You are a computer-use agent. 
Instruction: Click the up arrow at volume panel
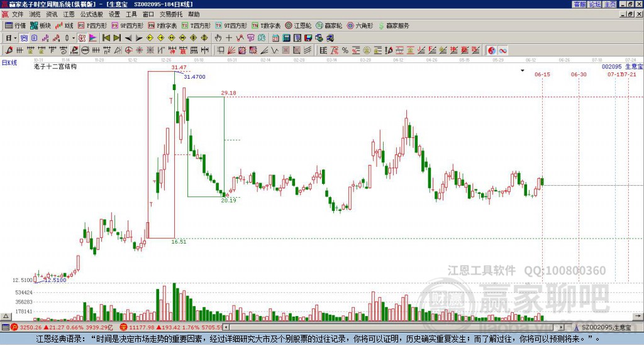(x=5, y=316)
